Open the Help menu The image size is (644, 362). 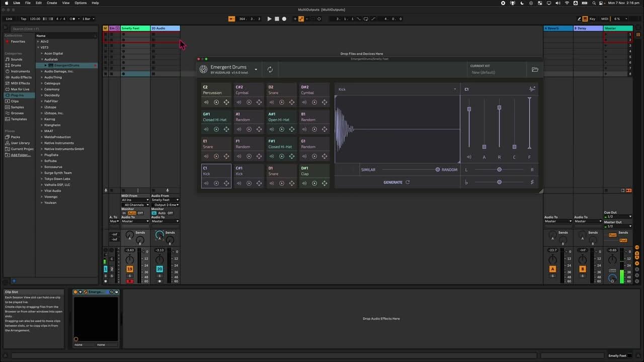point(95,3)
